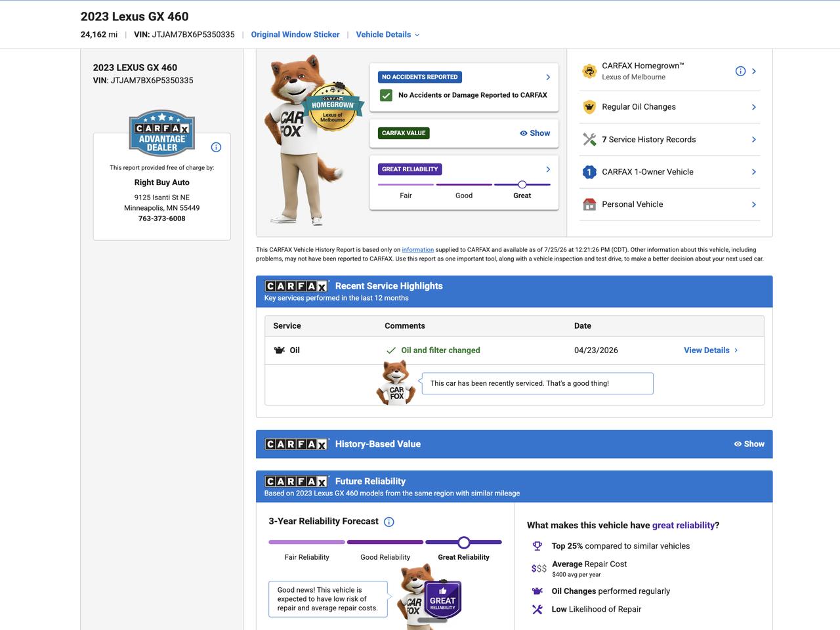Open the Original Window Sticker link
The width and height of the screenshot is (840, 630).
click(x=295, y=35)
